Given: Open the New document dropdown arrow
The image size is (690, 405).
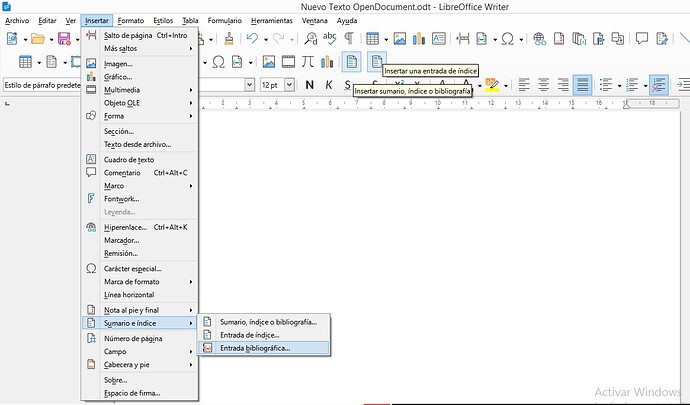Looking at the screenshot, I should [25, 39].
